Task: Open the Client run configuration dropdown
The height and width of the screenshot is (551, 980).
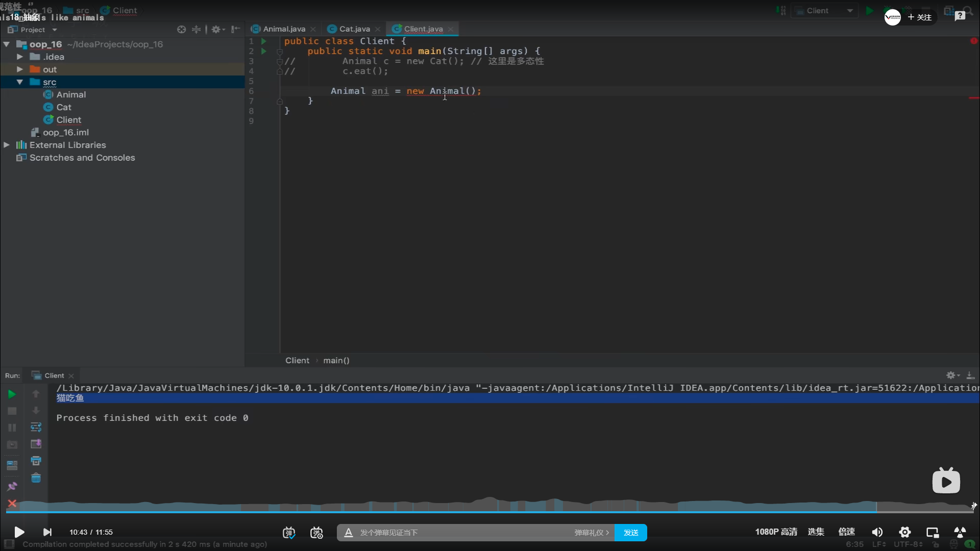Action: pos(823,11)
